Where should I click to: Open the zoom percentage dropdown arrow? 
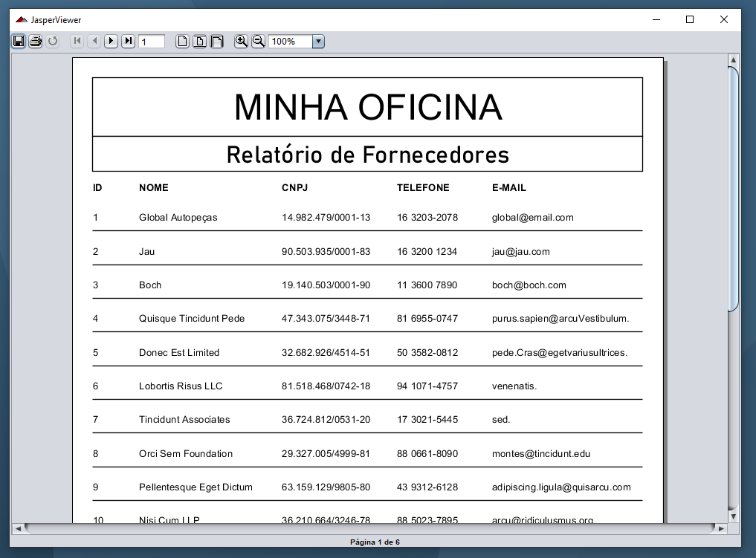pos(318,42)
